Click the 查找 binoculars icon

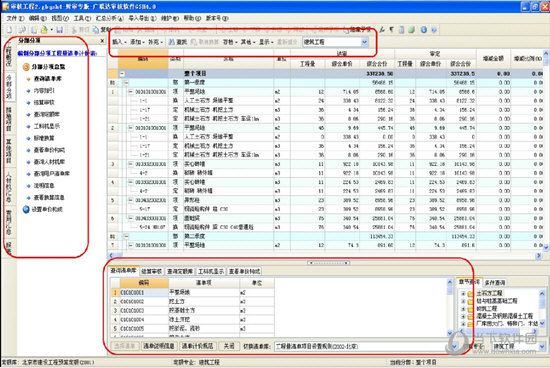click(x=172, y=42)
